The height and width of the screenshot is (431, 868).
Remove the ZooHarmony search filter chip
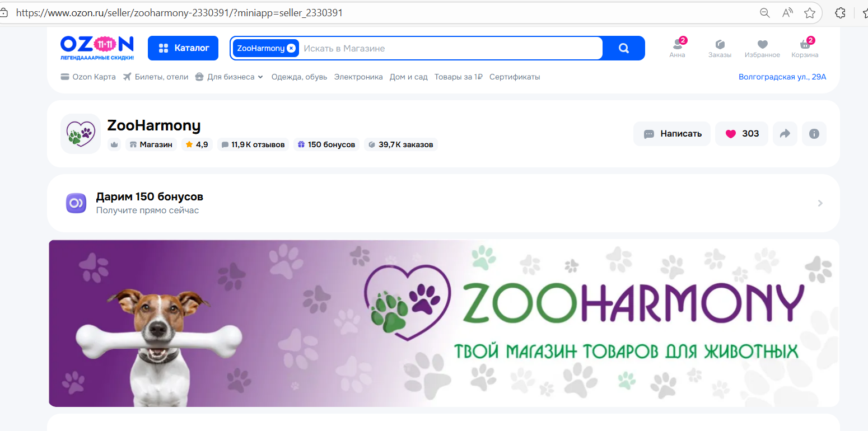point(292,48)
